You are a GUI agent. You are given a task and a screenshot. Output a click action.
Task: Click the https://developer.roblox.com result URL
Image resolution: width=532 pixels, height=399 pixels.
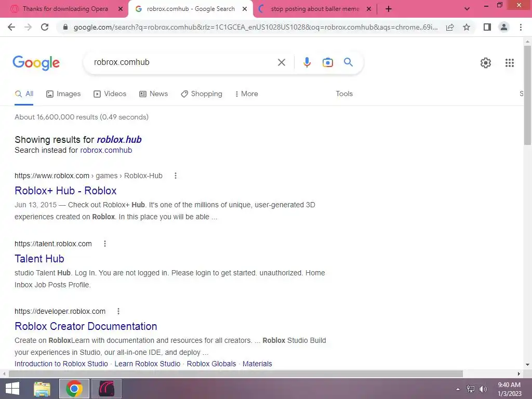coord(60,311)
